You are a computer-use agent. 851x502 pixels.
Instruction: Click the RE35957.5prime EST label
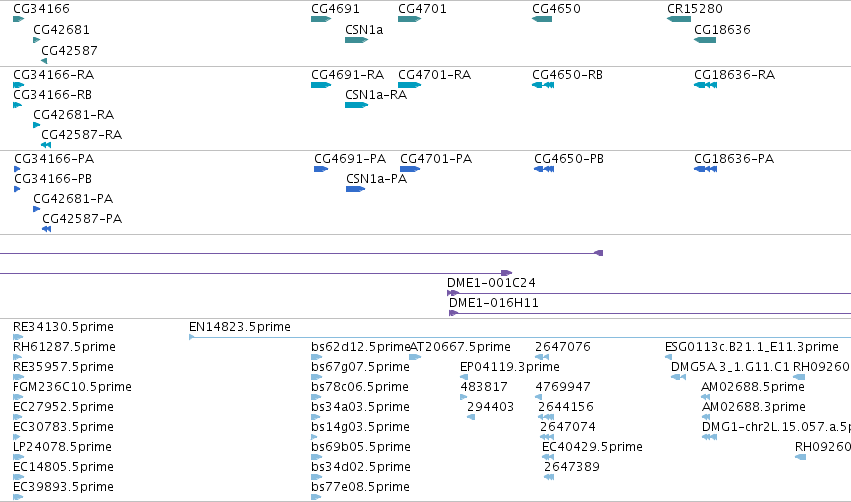(63, 367)
